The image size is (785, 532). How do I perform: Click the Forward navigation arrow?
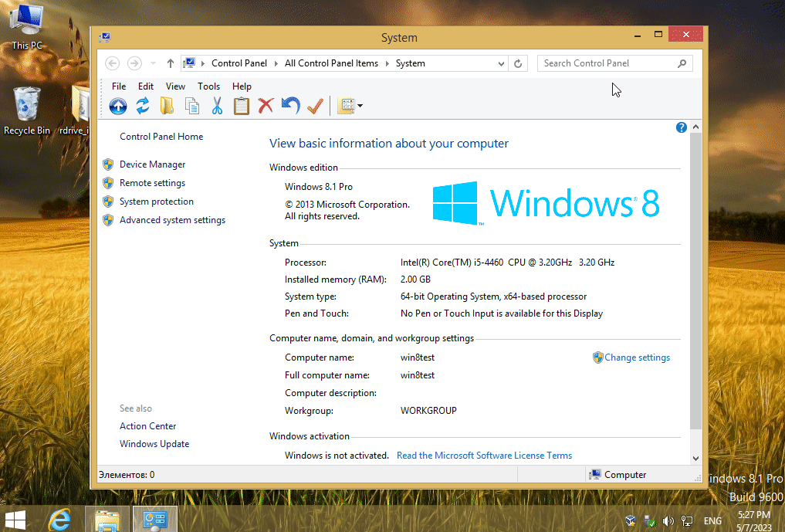pyautogui.click(x=134, y=63)
